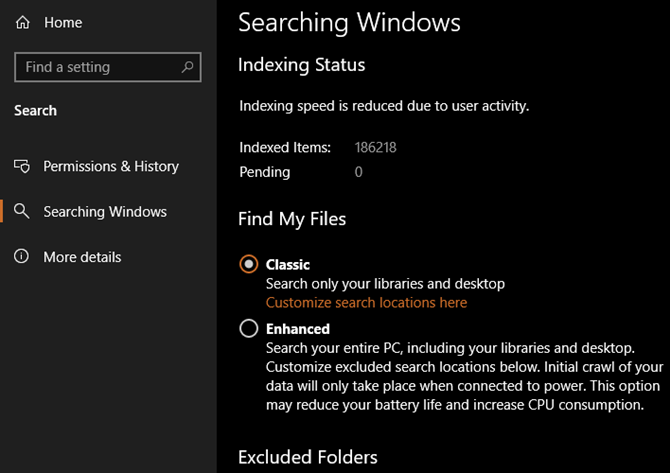Select the Classic radio button
The height and width of the screenshot is (473, 670).
249,265
